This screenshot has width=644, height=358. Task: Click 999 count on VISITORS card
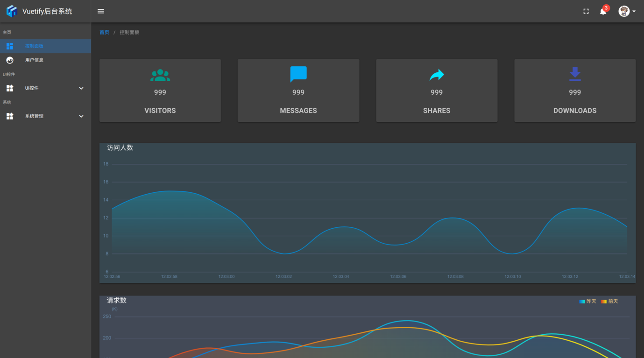(x=160, y=92)
